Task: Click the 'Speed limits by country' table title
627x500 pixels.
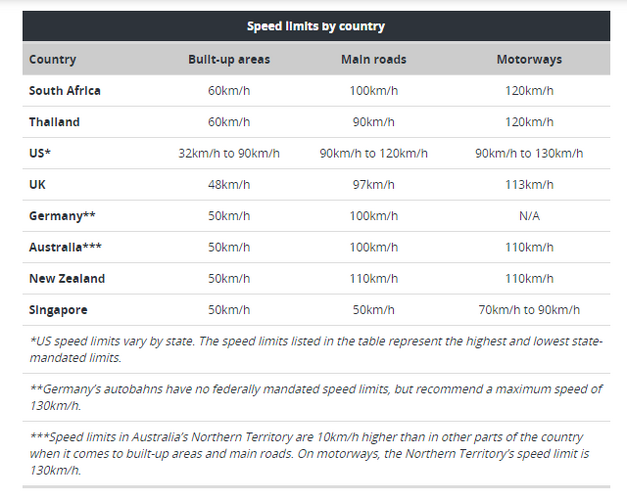Action: coord(315,26)
